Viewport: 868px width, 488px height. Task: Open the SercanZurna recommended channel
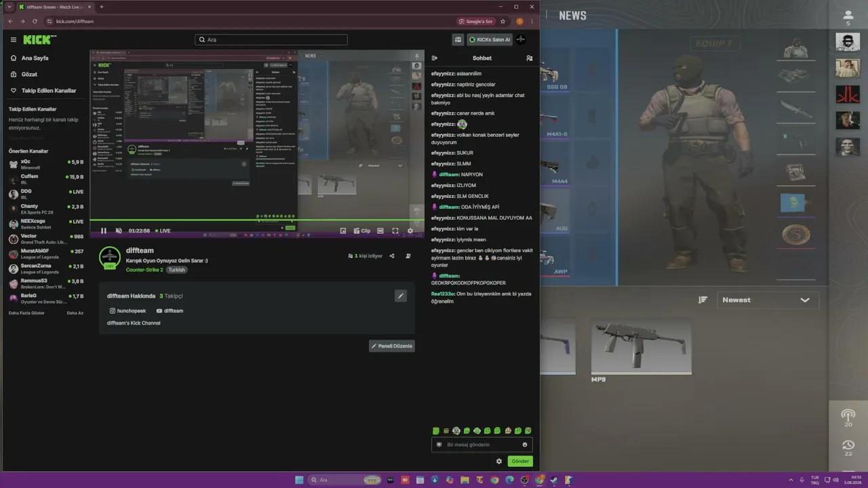46,269
